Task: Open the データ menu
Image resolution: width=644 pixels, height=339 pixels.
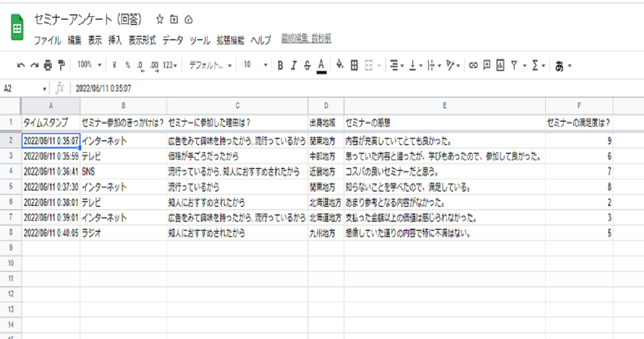Action: click(x=172, y=40)
